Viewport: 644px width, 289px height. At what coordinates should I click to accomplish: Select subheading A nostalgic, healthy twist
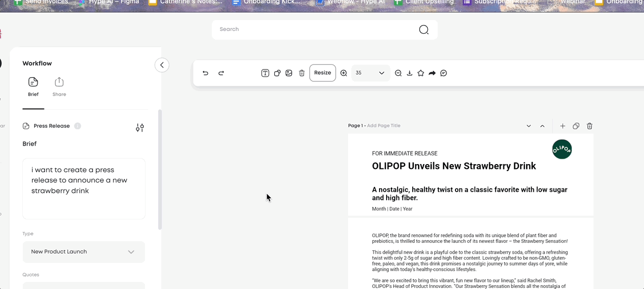tap(470, 193)
